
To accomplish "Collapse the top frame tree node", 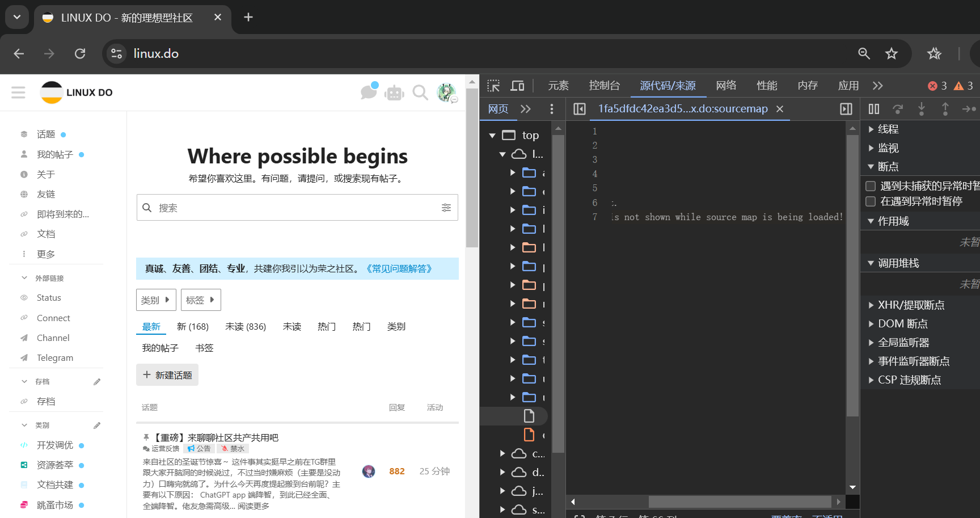I will [x=492, y=136].
